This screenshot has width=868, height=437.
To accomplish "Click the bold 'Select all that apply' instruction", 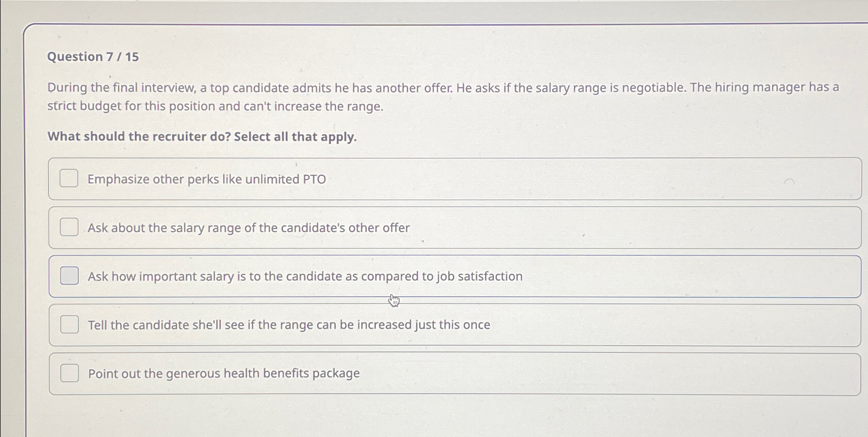I will pos(201,136).
